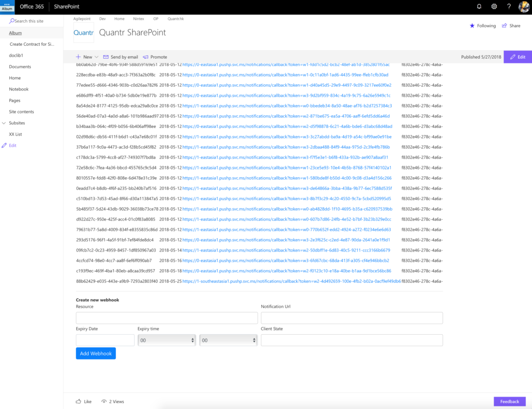Open Quantr.hk in the top navigation
The image size is (532, 409).
point(176,19)
